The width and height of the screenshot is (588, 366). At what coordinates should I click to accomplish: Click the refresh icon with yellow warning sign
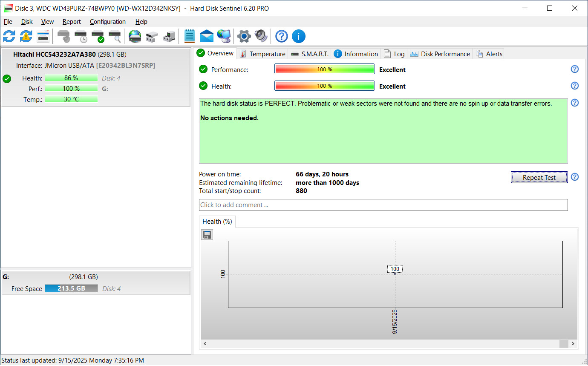[x=26, y=36]
